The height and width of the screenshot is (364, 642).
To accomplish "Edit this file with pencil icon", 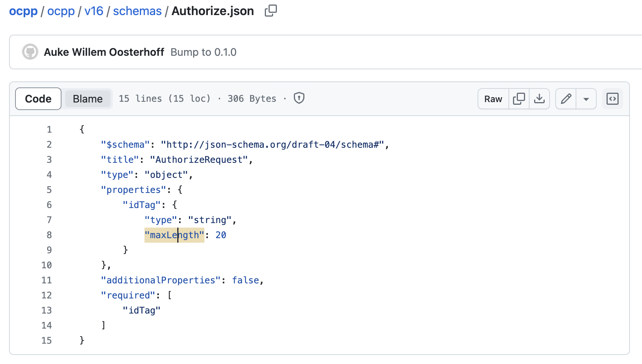I will pyautogui.click(x=566, y=99).
